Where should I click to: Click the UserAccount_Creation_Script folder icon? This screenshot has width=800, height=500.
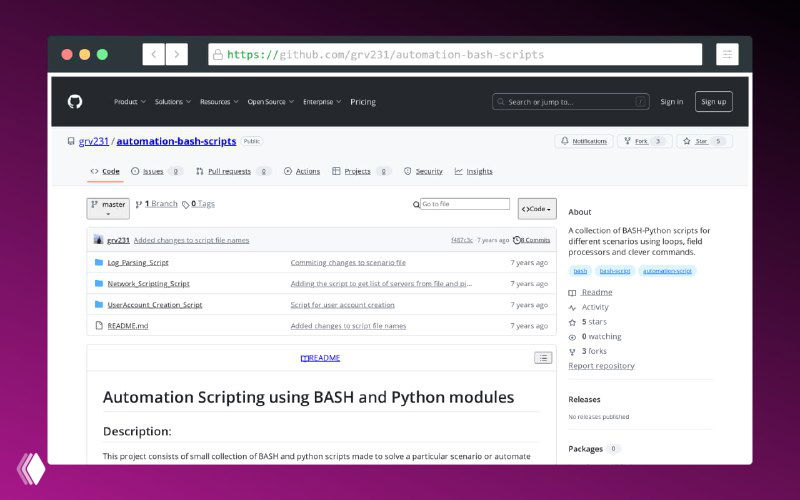[x=99, y=305]
